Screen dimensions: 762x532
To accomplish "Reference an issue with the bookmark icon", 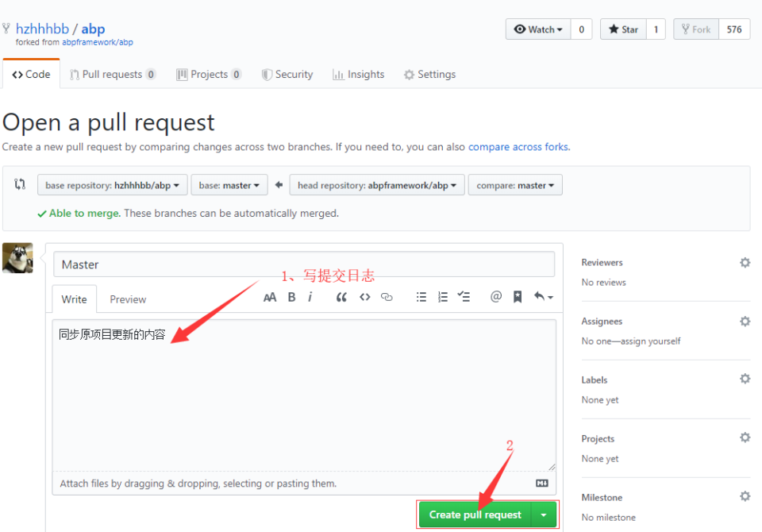I will tap(518, 297).
